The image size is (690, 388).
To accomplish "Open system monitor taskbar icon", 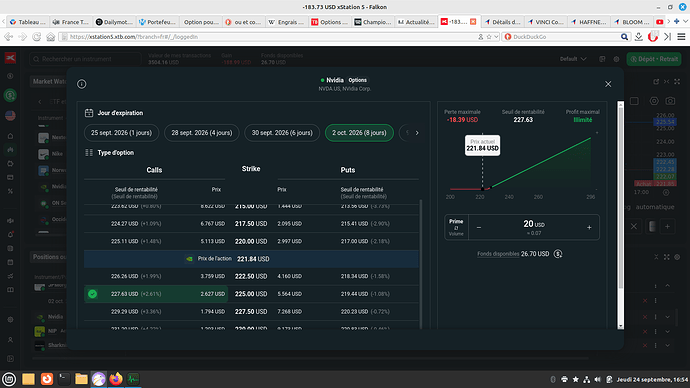I will 133,379.
